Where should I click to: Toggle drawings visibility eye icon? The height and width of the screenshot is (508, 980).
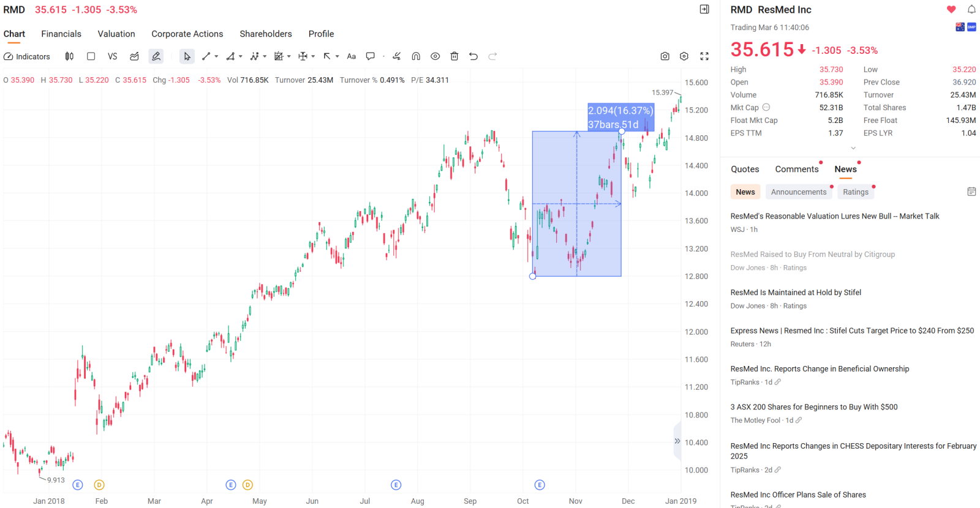pyautogui.click(x=435, y=56)
